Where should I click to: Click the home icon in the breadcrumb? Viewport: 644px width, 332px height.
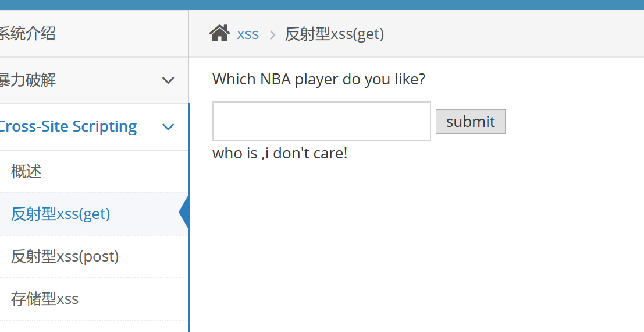tap(219, 34)
